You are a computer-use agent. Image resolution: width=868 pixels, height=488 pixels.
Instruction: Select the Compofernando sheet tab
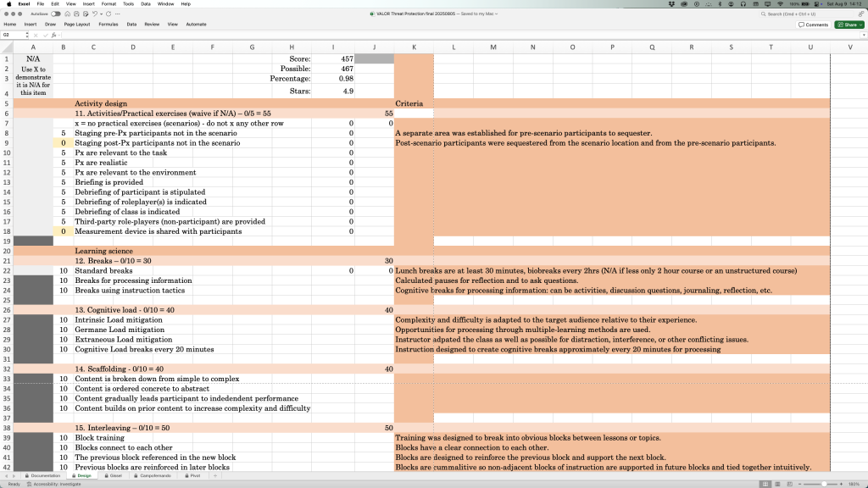[x=153, y=475]
